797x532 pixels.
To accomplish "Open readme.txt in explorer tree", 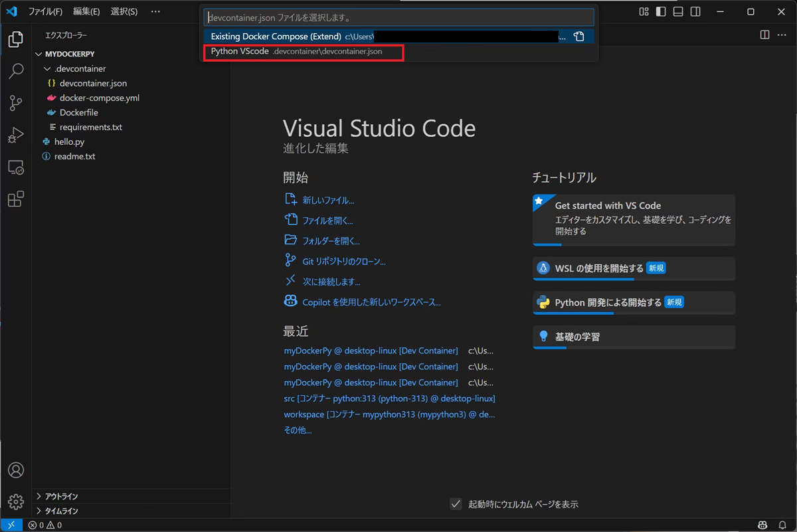I will [x=74, y=157].
